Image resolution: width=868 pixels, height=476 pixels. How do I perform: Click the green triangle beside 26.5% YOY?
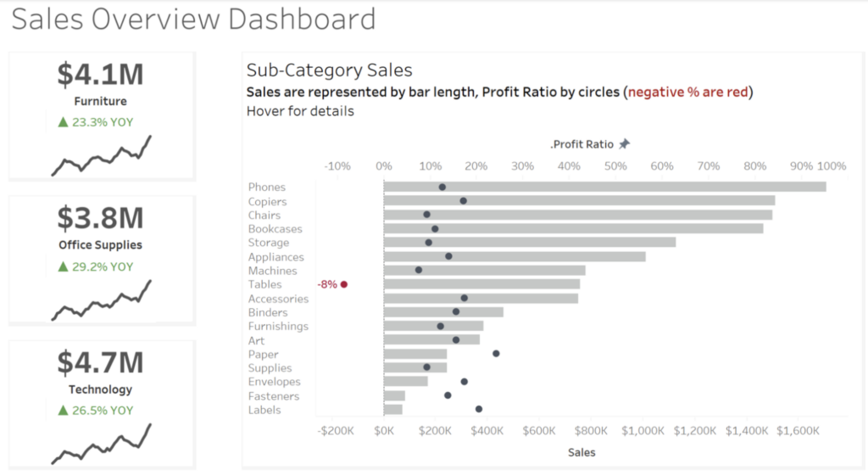63,411
